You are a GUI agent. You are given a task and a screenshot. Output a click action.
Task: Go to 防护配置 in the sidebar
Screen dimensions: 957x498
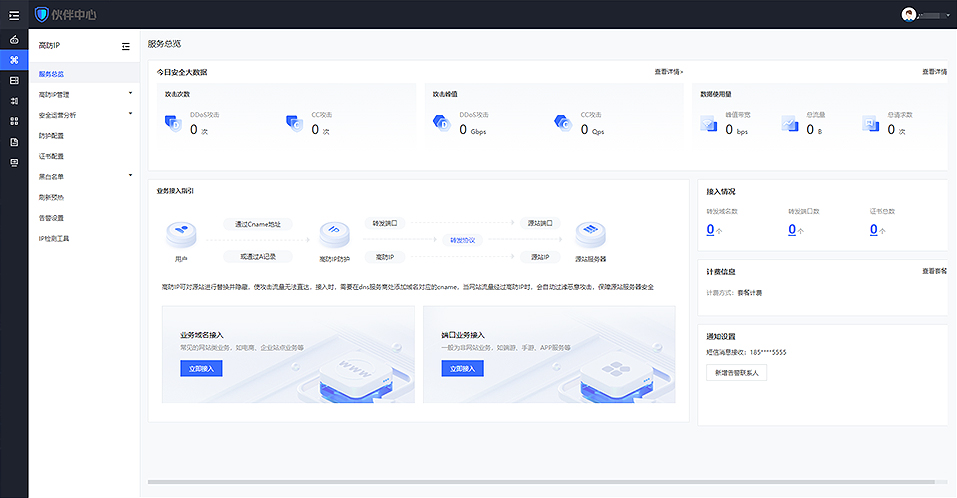(51, 135)
